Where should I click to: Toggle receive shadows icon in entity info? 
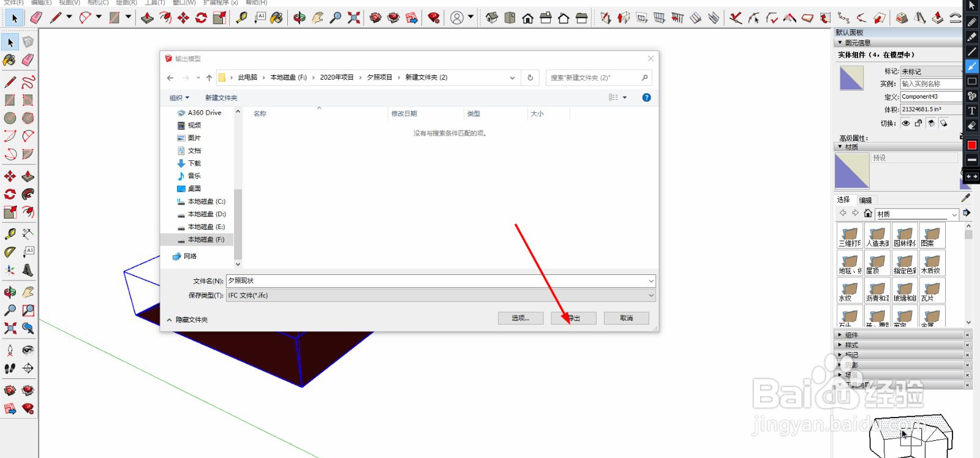pos(931,123)
